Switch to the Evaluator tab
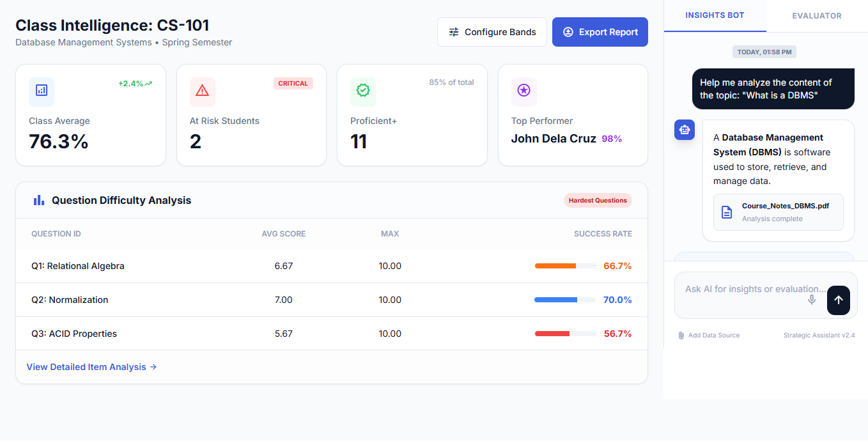 tap(816, 15)
